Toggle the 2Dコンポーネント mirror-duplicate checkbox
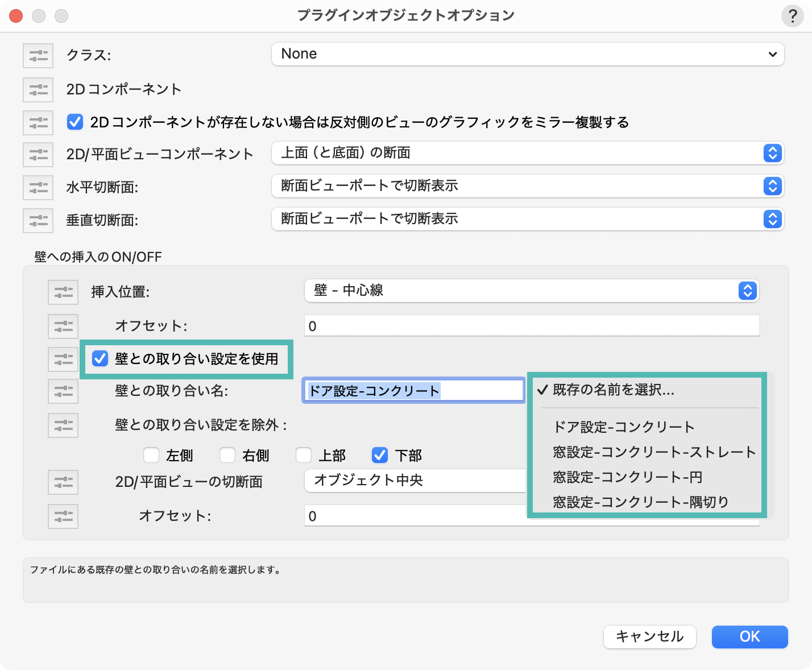The width and height of the screenshot is (812, 670). point(75,122)
